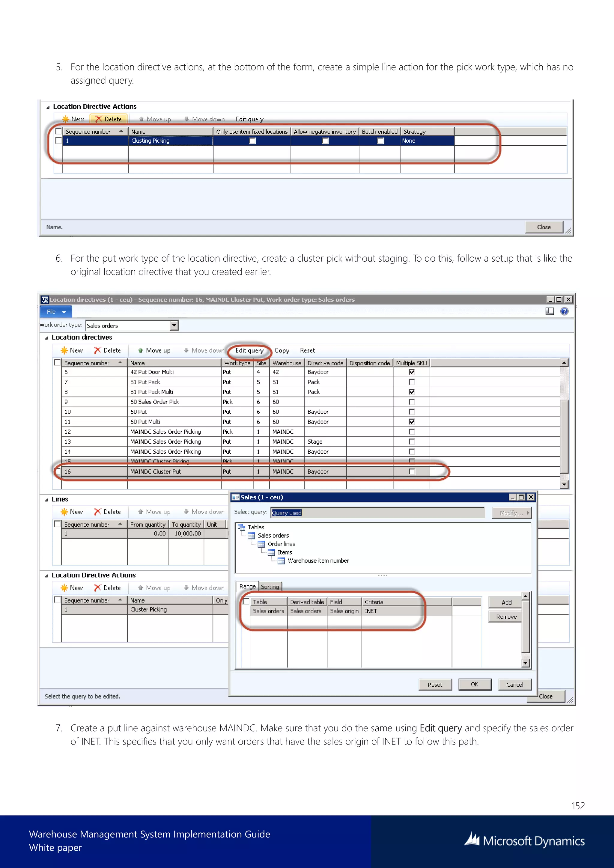Screen dimensions: 614x868
Task: Click OK in the Sales query dialog
Action: pos(475,685)
